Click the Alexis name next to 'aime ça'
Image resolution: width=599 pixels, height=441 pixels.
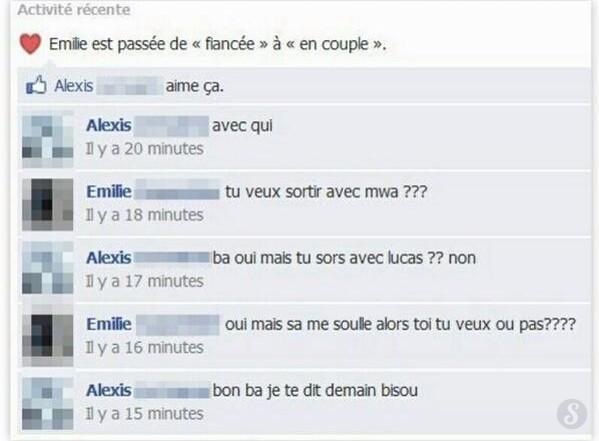pos(74,86)
